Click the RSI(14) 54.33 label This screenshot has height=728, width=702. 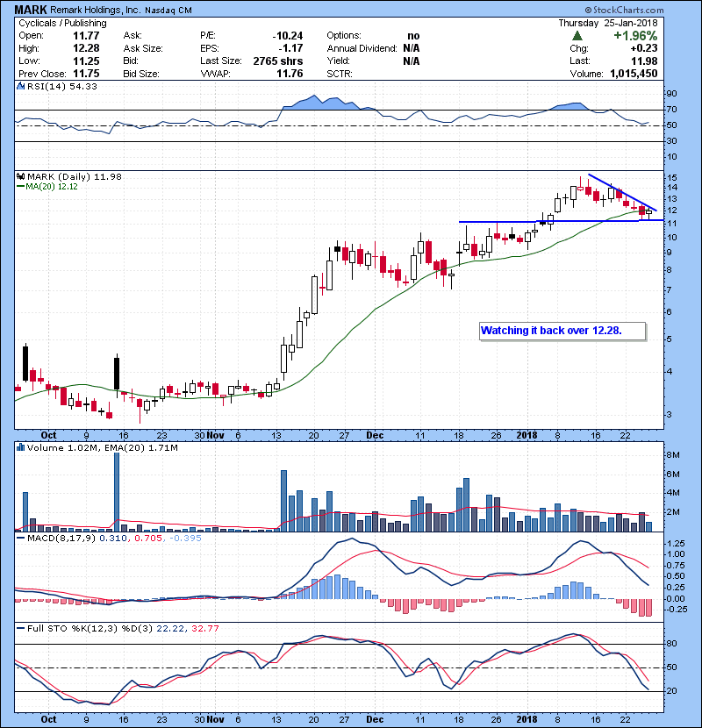pos(62,86)
